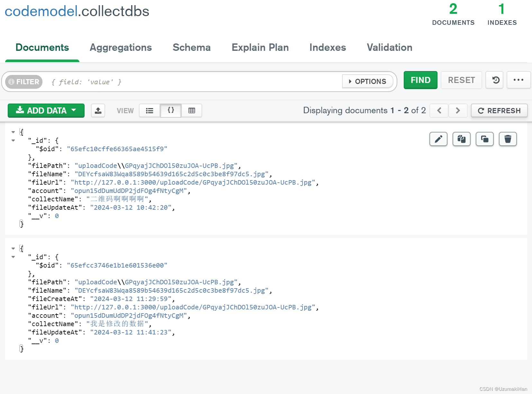Open query history with clock icon

494,80
